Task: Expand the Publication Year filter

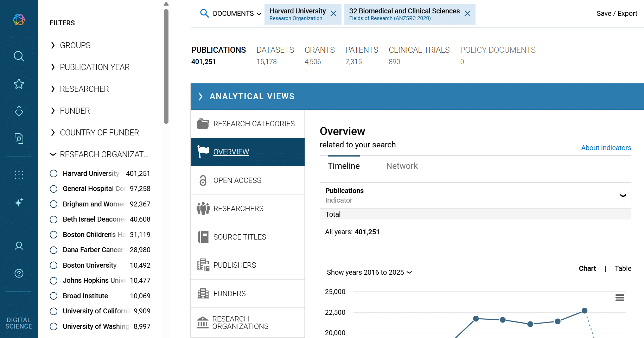Action: [x=95, y=67]
